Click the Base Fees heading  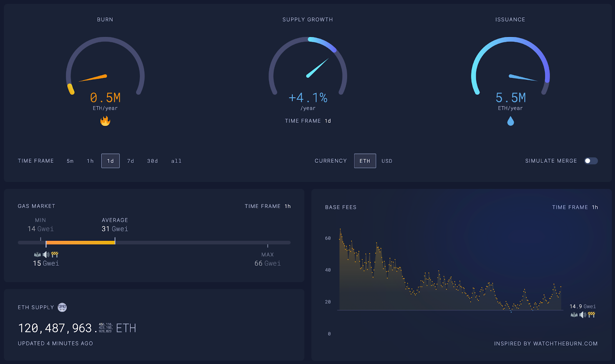pos(341,207)
